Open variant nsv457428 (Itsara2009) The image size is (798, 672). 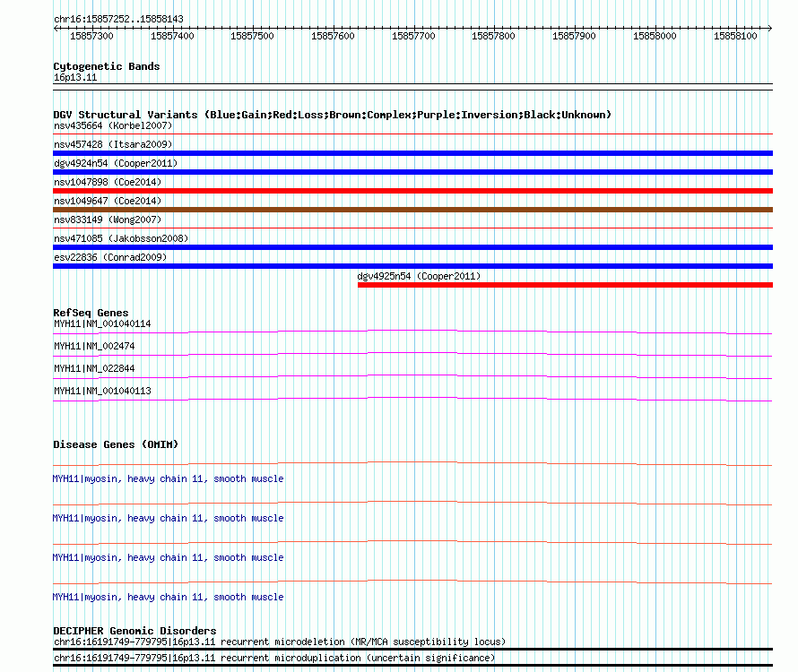click(113, 144)
